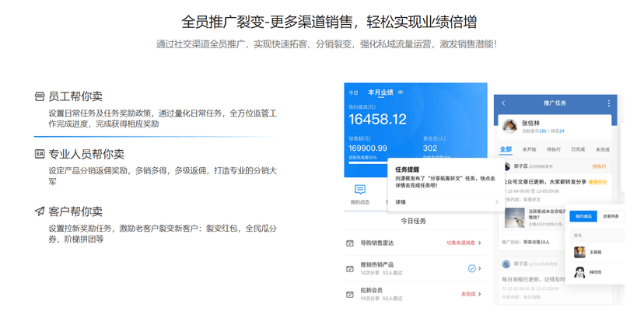The image size is (644, 318).
Task: Click the 员工帮你卖 heading
Action: click(75, 97)
